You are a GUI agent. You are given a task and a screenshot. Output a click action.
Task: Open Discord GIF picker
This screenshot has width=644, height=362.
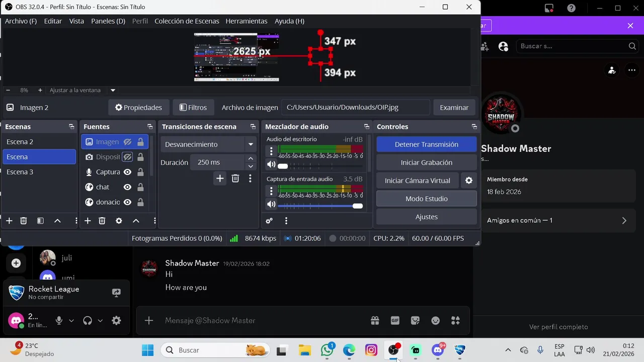point(395,320)
